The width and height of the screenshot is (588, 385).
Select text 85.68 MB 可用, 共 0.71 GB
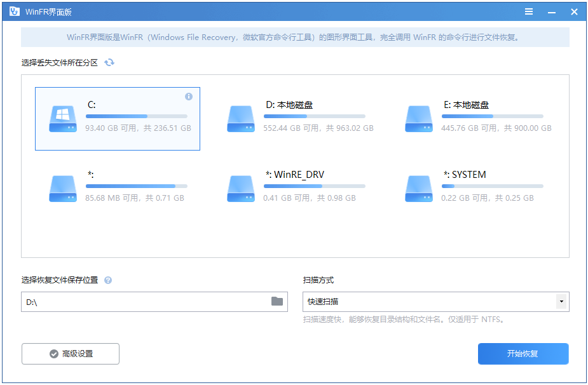(x=135, y=198)
